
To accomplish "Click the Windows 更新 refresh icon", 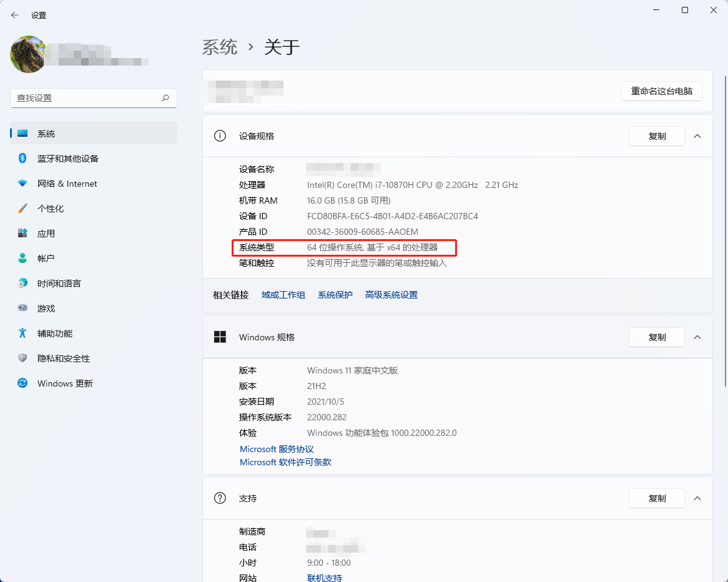I will tap(22, 383).
